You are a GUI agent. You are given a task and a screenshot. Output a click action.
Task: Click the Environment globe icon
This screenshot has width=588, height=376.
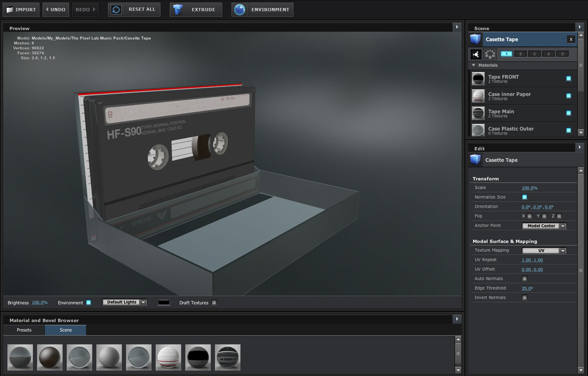pos(239,10)
